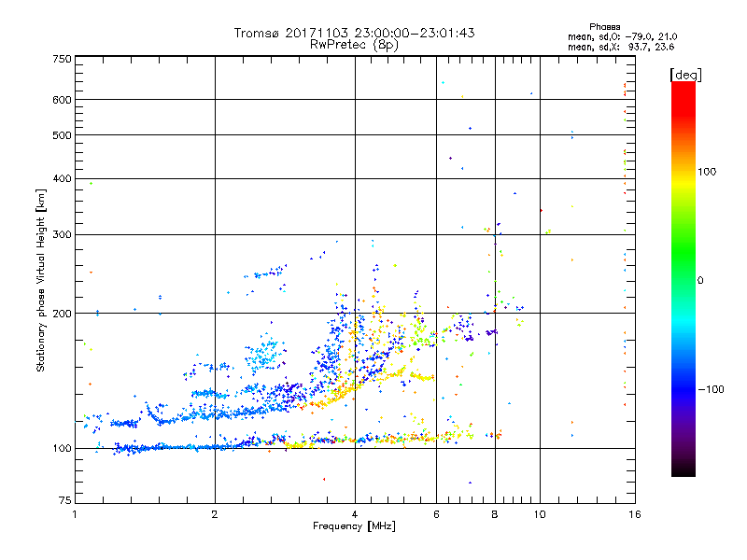Click the 'RwPretec (8p)' subtitle
This screenshot has height=560, width=747.
click(354, 45)
